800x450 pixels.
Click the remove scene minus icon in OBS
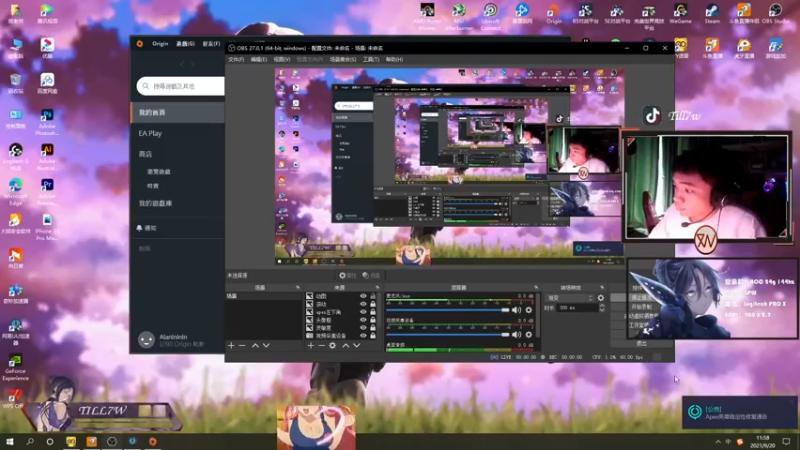(242, 345)
